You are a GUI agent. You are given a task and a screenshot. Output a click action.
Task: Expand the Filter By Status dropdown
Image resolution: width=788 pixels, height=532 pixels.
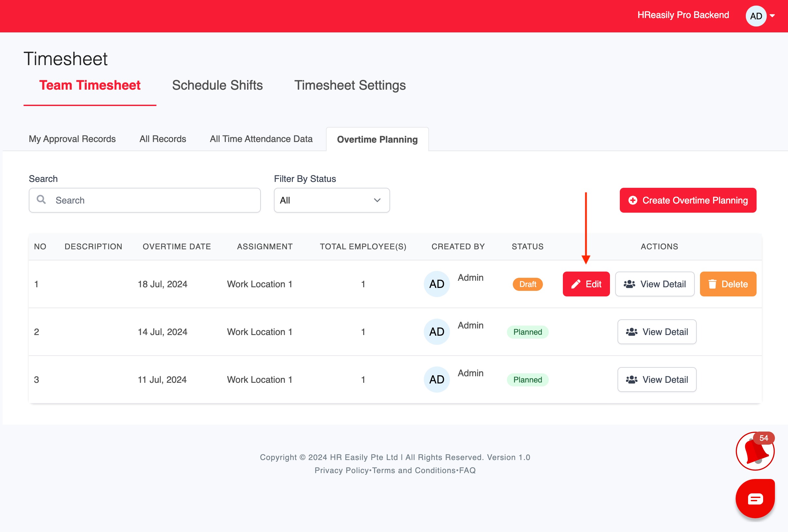(331, 200)
